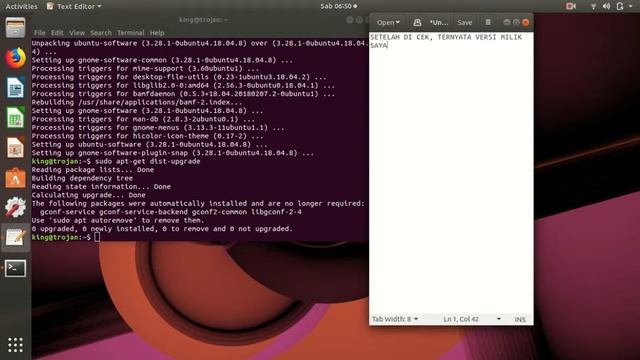The height and width of the screenshot is (360, 640).
Task: Expand the Open dropdown in Text Editor
Action: point(388,22)
